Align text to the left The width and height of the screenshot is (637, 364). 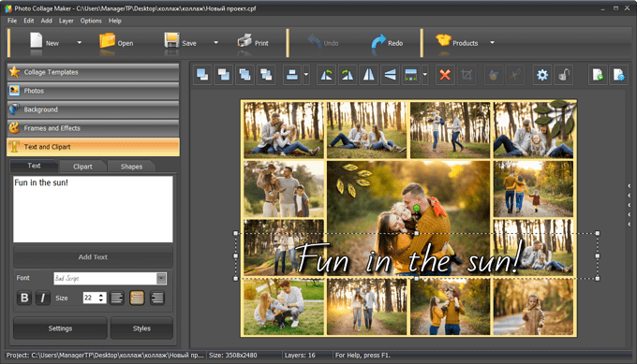(x=116, y=298)
